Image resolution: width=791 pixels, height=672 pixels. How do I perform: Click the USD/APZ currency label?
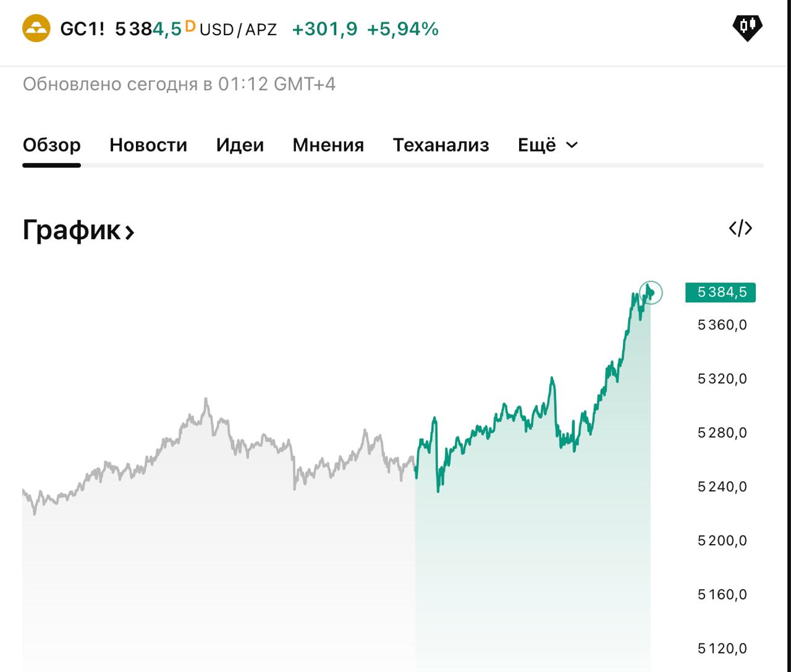tap(238, 30)
